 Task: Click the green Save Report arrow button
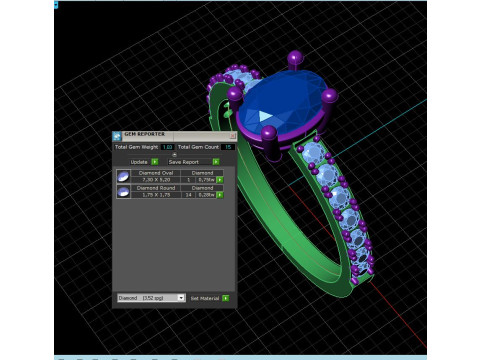tap(216, 162)
